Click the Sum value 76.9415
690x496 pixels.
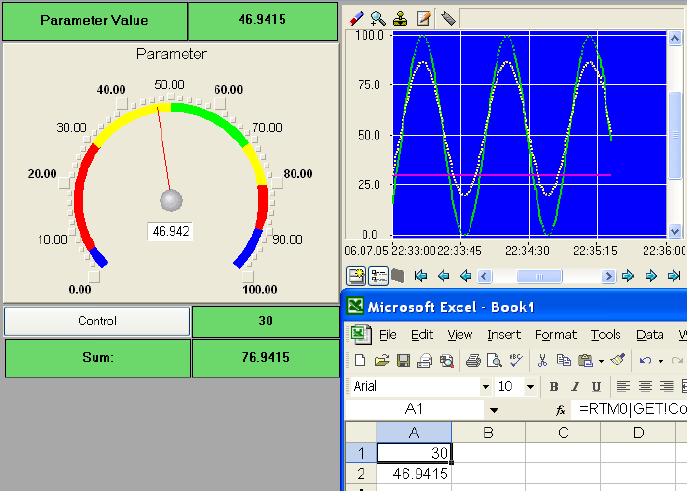point(265,357)
